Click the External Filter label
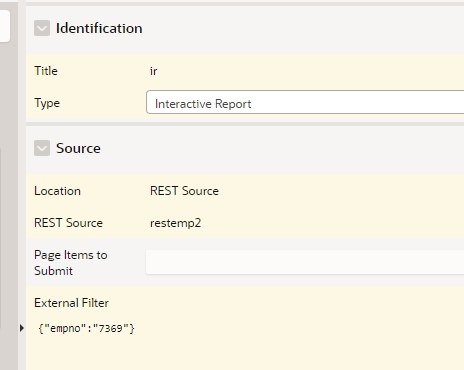 coord(71,303)
